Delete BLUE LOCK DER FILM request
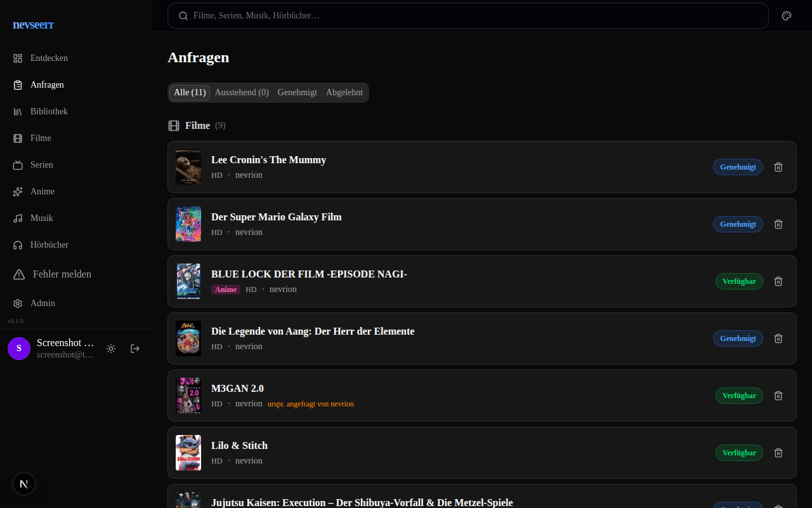This screenshot has height=508, width=812. click(778, 281)
